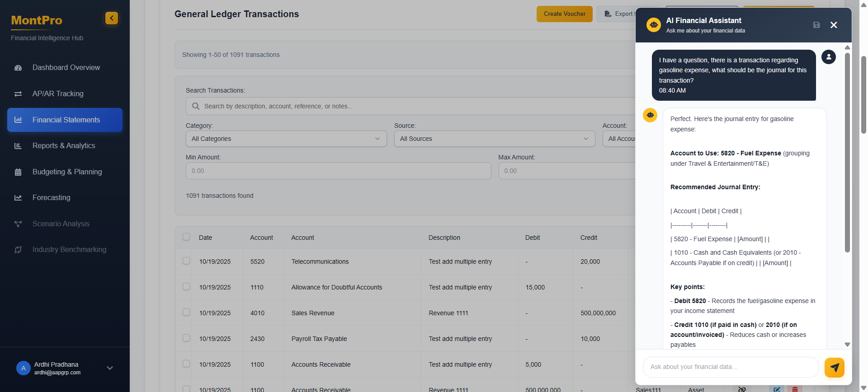Click the user avatar beside the question
The image size is (868, 392).
[829, 57]
